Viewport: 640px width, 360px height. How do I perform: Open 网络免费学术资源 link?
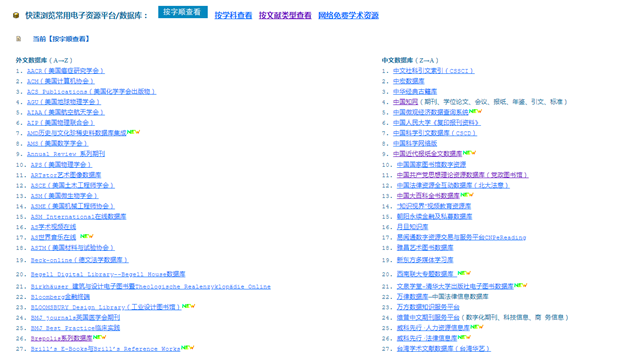point(348,16)
